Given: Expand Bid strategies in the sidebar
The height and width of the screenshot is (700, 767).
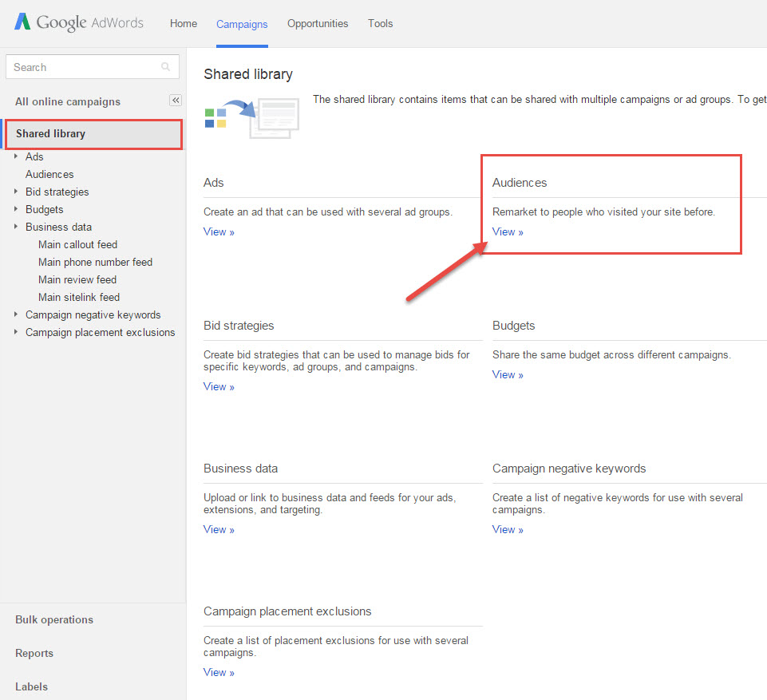Looking at the screenshot, I should [x=17, y=192].
